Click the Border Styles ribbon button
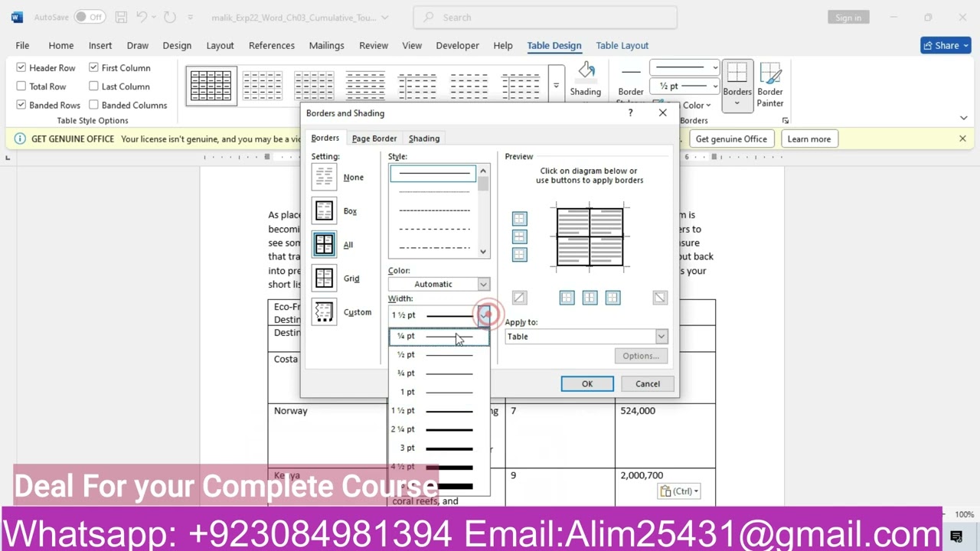The width and height of the screenshot is (980, 551). coord(631,85)
